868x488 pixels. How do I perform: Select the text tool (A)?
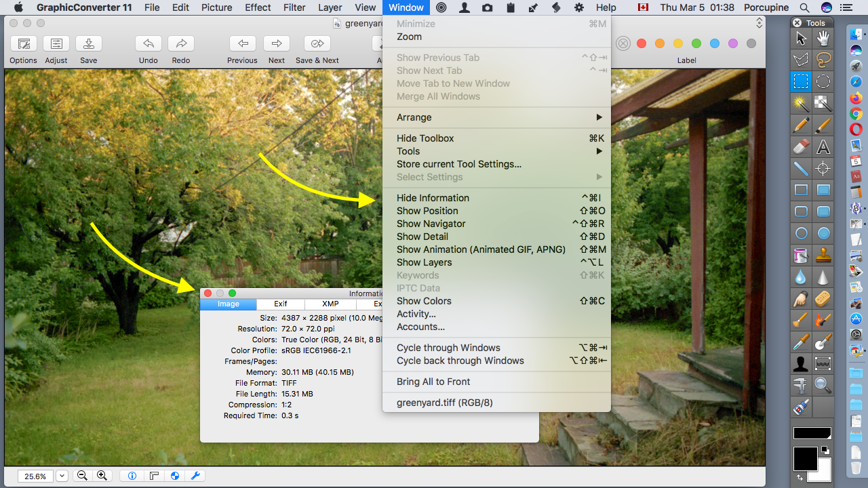(x=823, y=147)
